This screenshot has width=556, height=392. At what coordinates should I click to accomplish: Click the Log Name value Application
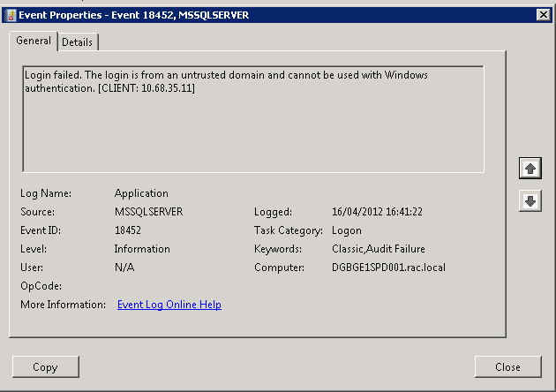click(x=141, y=193)
